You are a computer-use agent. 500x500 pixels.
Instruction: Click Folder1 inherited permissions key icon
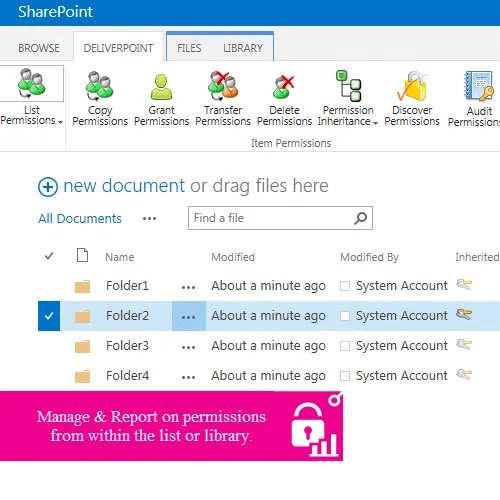tap(464, 284)
